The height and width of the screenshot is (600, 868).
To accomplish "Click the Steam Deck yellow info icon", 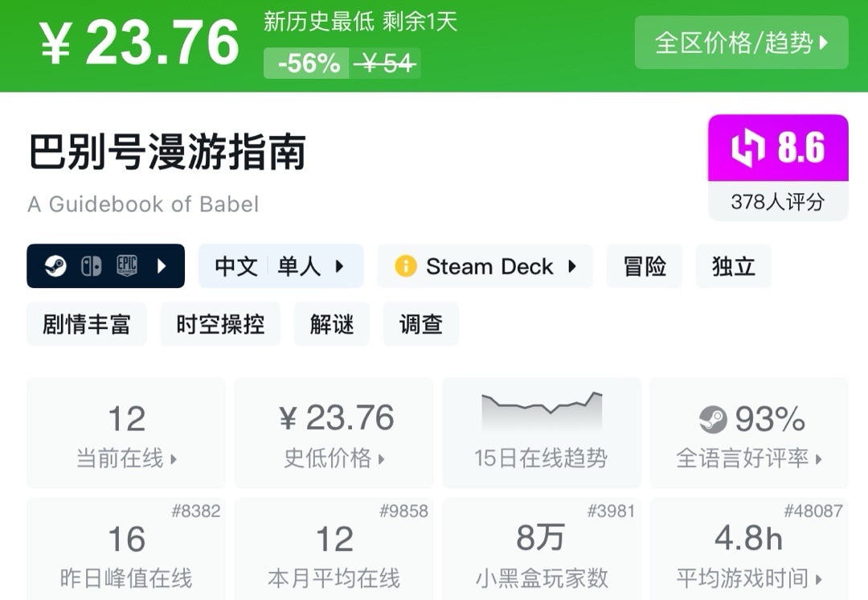I will (406, 266).
